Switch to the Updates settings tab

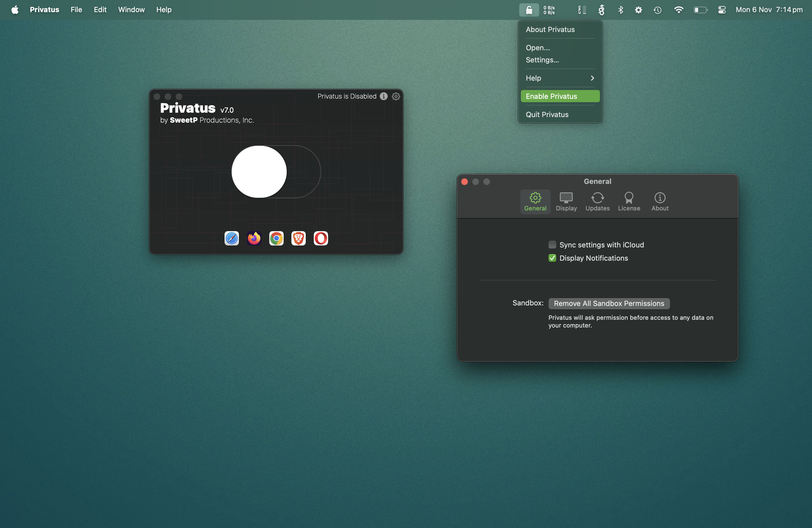coord(597,202)
